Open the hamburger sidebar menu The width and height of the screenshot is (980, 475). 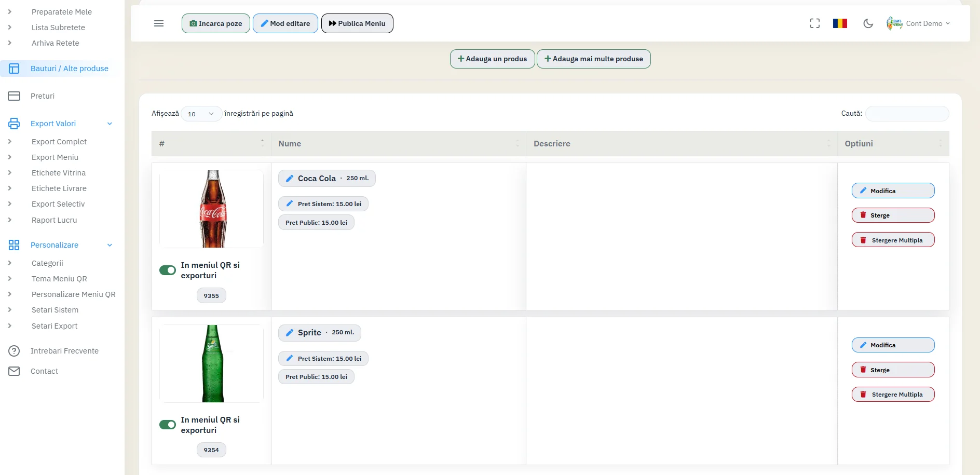tap(159, 23)
